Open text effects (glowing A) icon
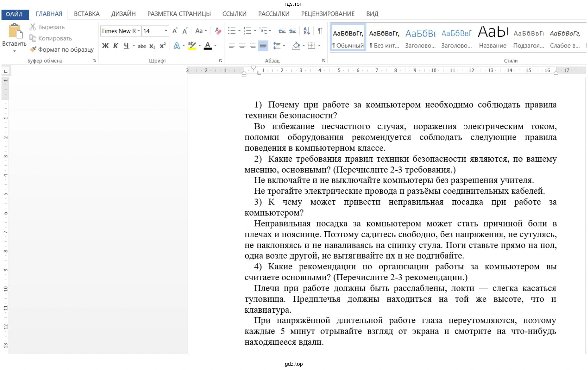Viewport: 588px width, 370px height. tap(177, 46)
